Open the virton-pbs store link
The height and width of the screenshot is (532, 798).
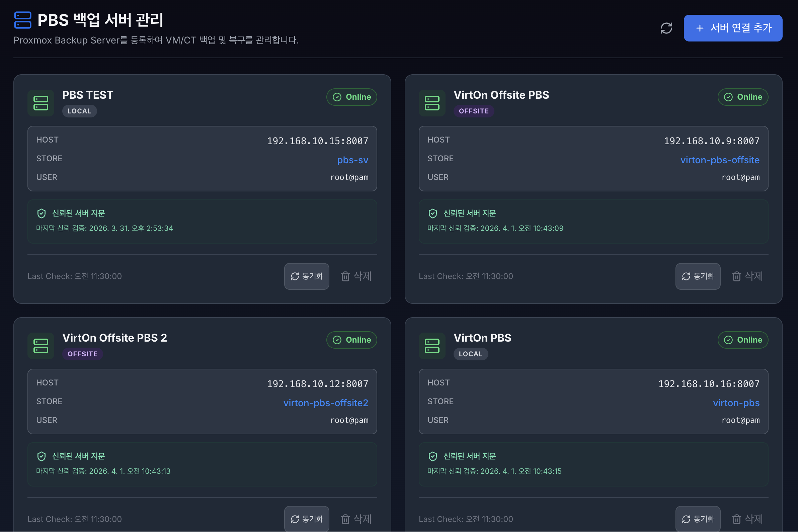(736, 403)
